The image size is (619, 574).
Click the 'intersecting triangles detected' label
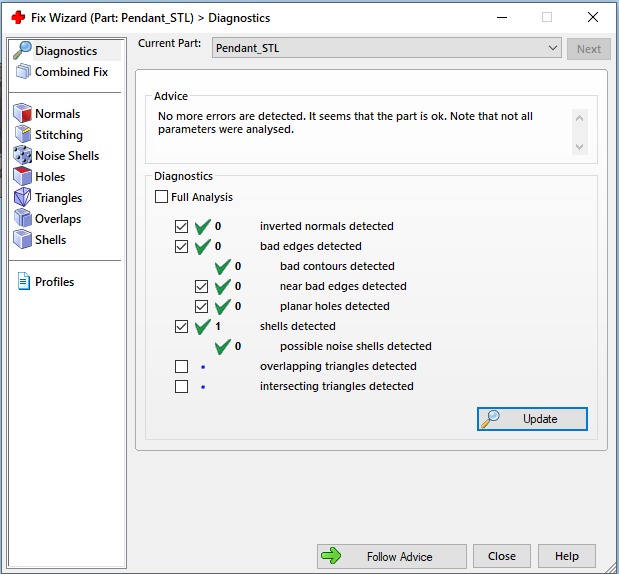[x=336, y=386]
